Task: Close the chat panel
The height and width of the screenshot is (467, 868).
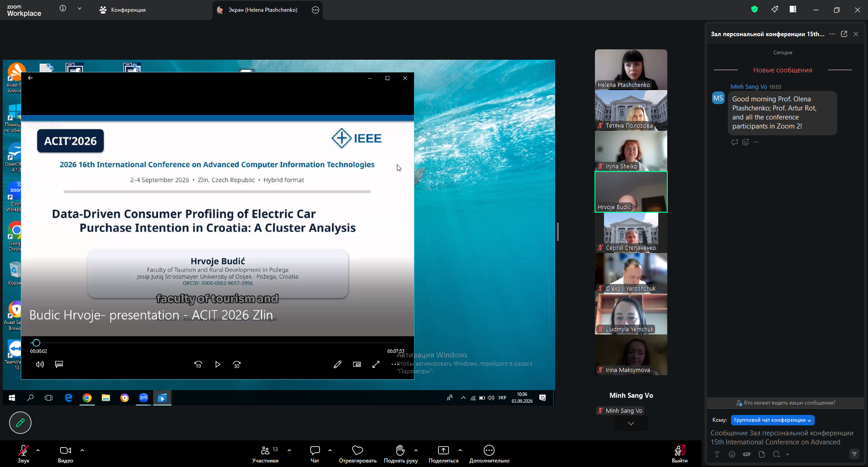Action: coord(856,34)
